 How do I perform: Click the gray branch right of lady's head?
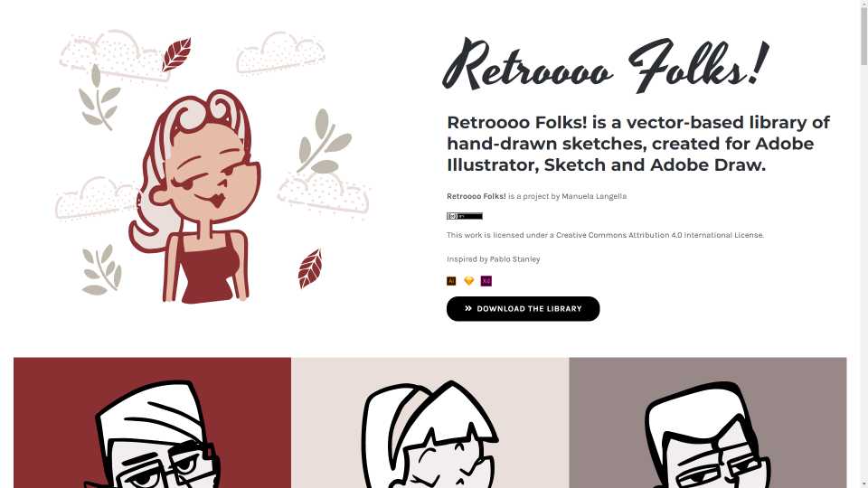click(x=324, y=142)
